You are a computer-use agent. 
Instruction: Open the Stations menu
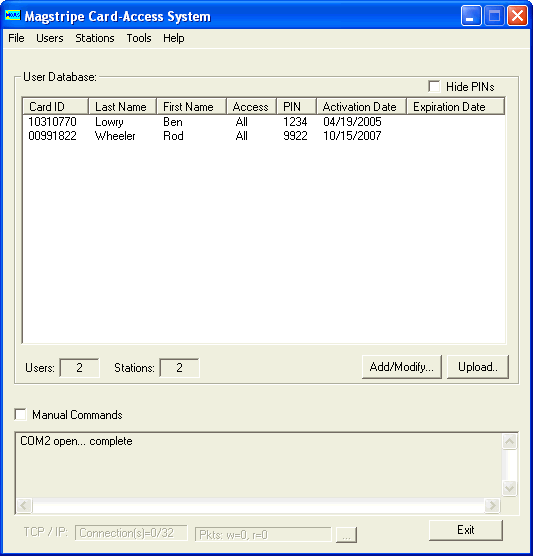95,38
